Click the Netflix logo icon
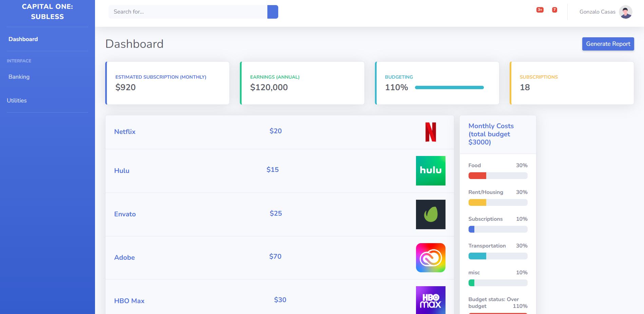This screenshot has height=314, width=644. (430, 132)
